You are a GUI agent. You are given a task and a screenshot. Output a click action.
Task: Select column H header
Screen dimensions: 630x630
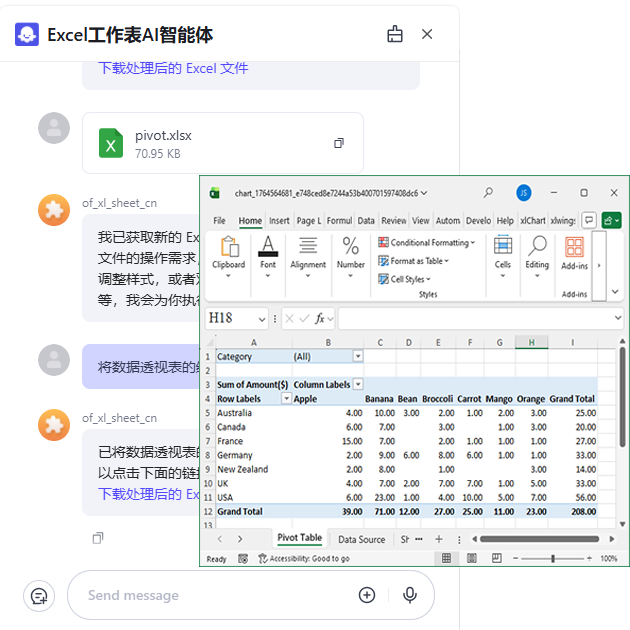[x=531, y=342]
